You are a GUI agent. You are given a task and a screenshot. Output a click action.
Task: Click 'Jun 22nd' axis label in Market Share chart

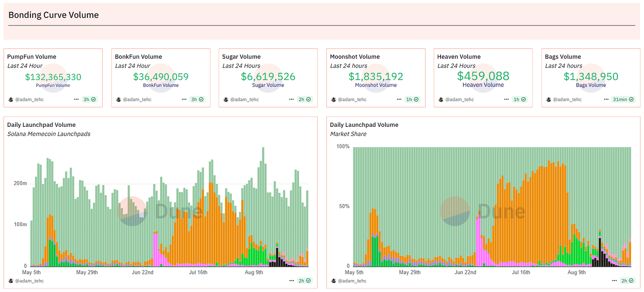click(x=465, y=273)
